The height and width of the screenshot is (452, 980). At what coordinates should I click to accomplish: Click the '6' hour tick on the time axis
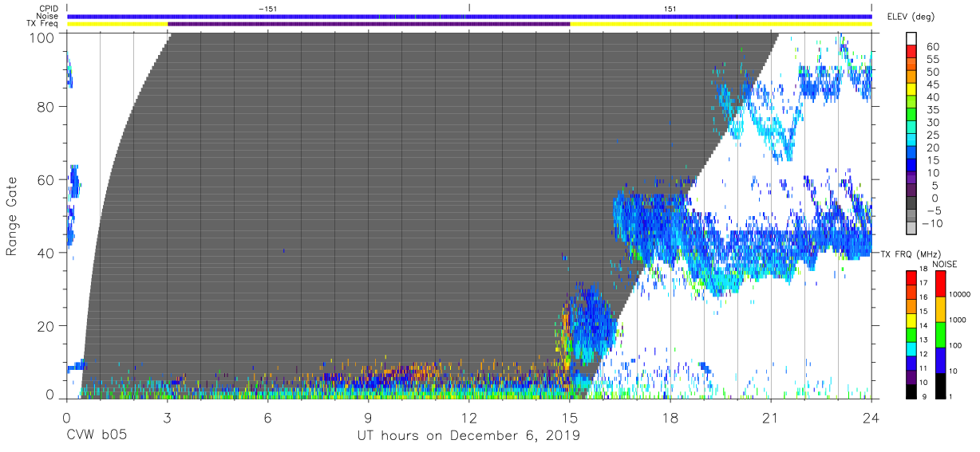point(268,417)
